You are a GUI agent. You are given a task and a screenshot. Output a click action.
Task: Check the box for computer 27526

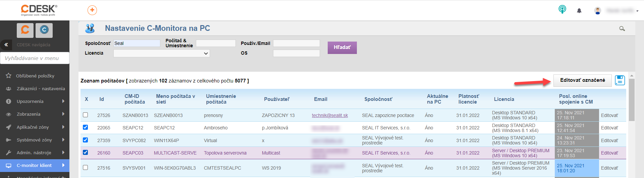click(86, 115)
